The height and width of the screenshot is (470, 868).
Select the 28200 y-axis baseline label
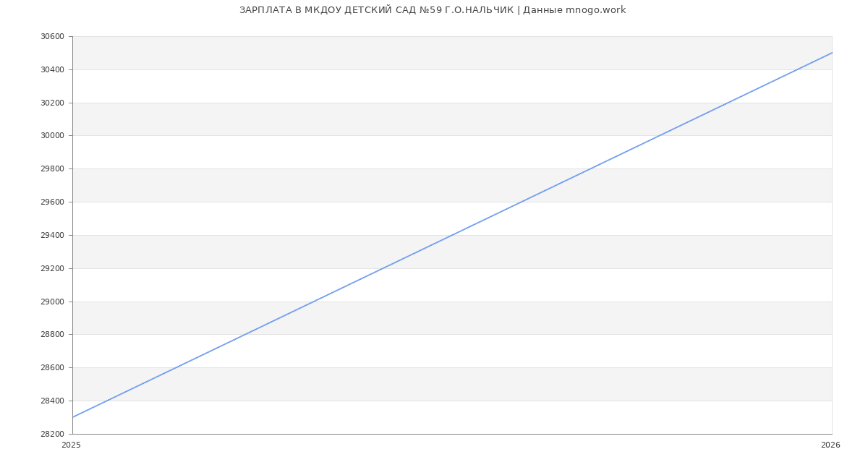coord(52,435)
